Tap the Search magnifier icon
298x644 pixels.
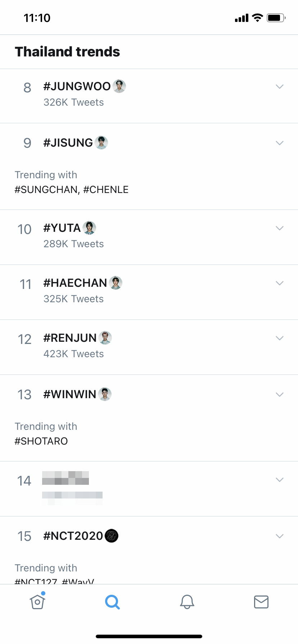112,602
